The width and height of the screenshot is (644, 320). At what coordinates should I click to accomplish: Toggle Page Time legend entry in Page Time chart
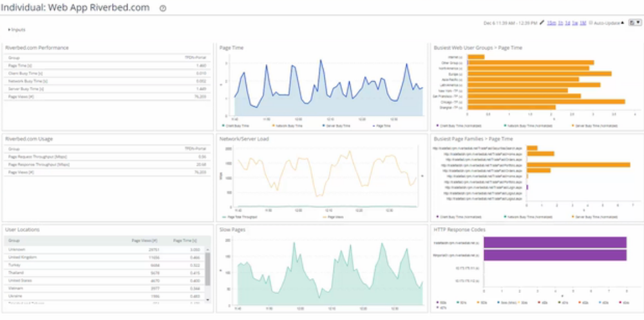pyautogui.click(x=381, y=126)
